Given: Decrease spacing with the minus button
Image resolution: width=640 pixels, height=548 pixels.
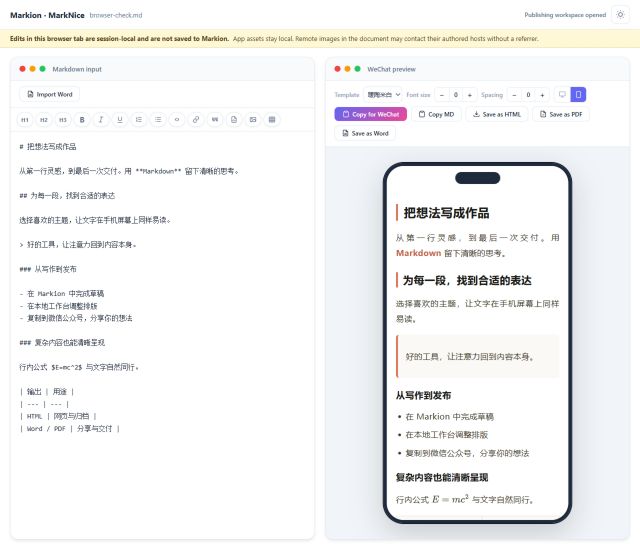Looking at the screenshot, I should (514, 95).
